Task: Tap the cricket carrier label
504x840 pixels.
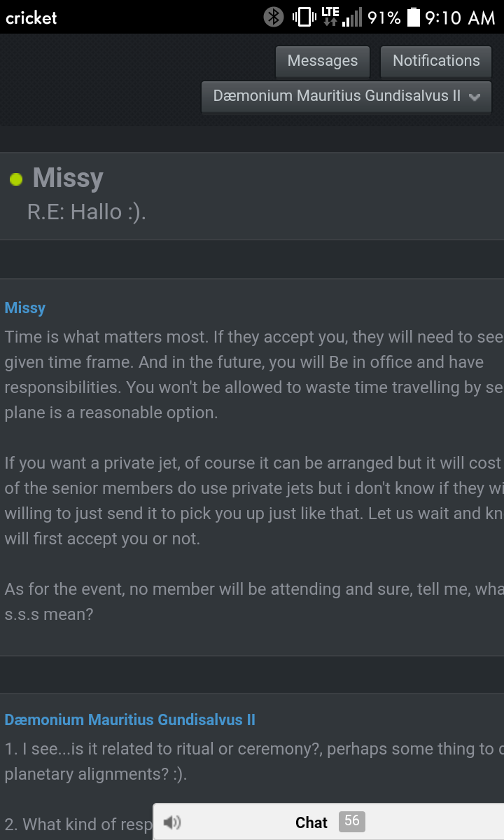Action: click(31, 18)
